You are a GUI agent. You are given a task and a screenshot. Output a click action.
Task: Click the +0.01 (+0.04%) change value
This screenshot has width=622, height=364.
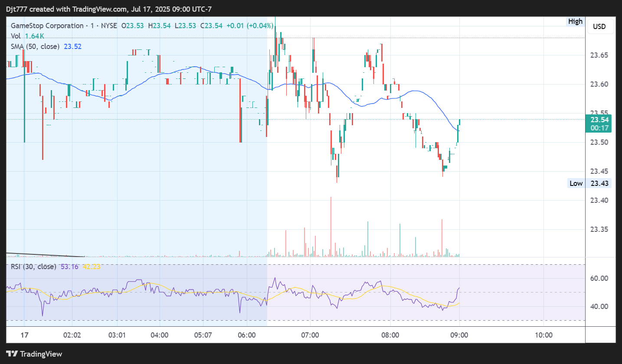coord(249,26)
